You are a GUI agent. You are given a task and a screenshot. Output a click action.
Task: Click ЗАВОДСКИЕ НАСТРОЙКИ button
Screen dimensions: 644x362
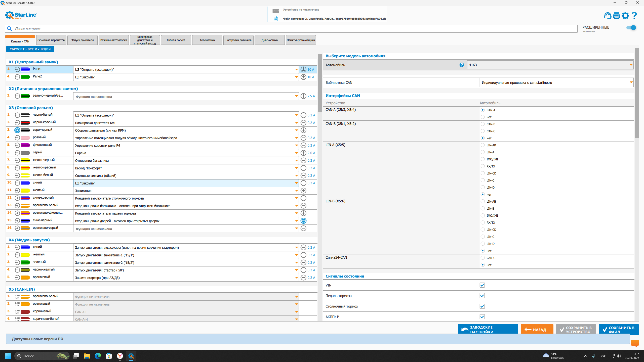click(x=488, y=330)
